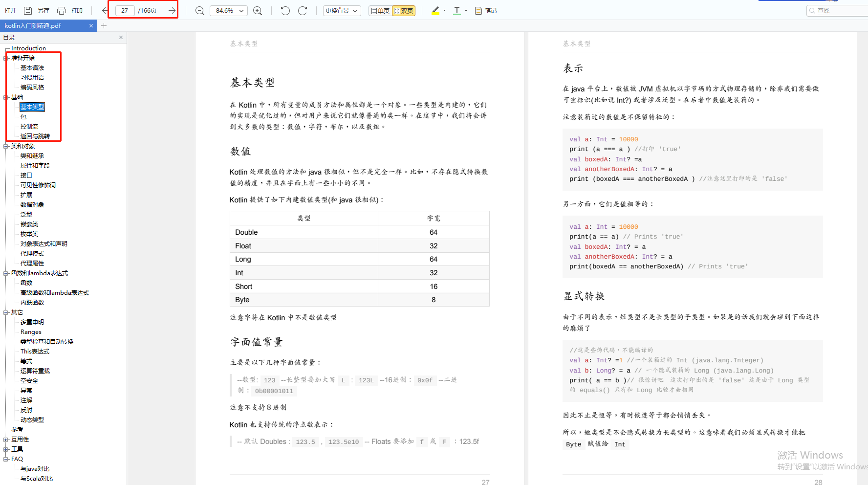Close the kotlin PDF tab
868x485 pixels.
91,25
